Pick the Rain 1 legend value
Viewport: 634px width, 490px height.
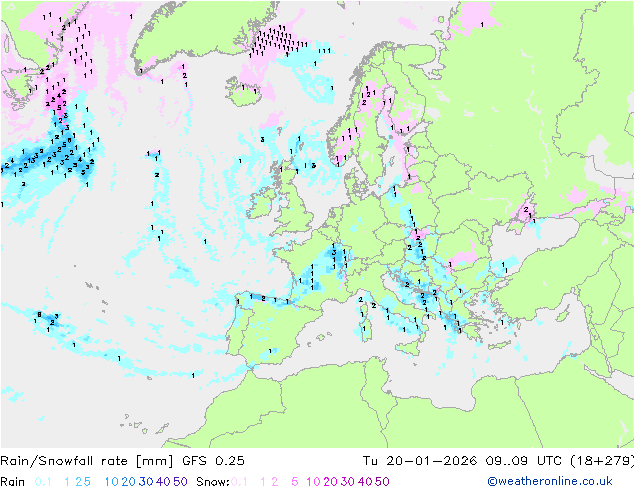point(67,482)
